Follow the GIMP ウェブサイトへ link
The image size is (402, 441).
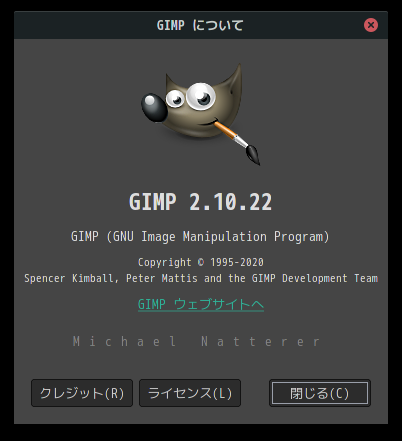(201, 304)
